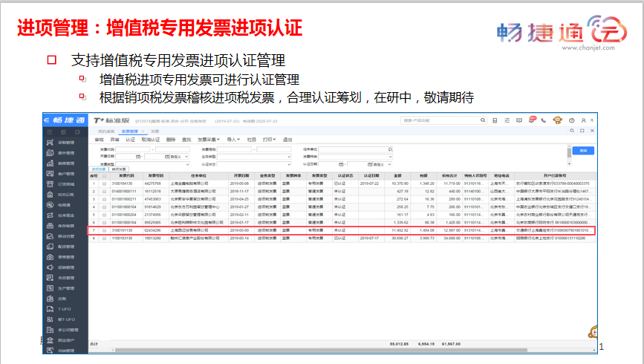The height and width of the screenshot is (364, 644).
Task: Open T-UFO sidebar icon
Action: [50, 309]
